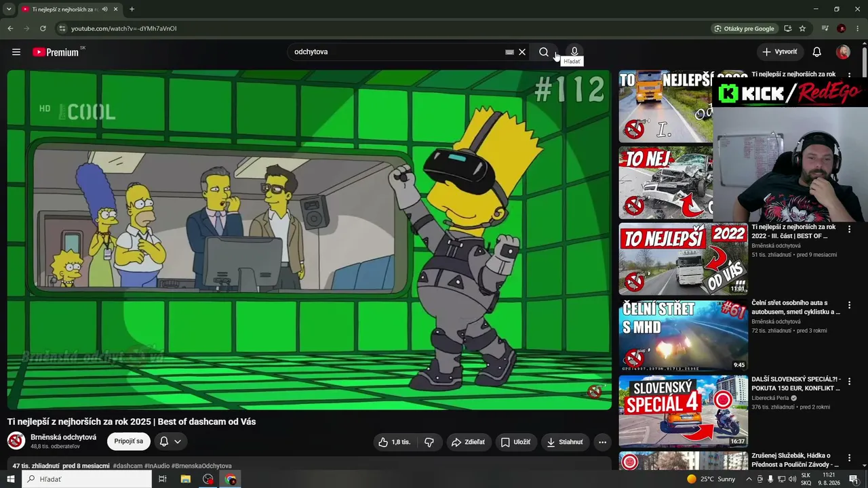Screen dimensions: 868x488
Task: Open title "Čelní střet osobního auta s autobusem"
Action: coord(796,308)
